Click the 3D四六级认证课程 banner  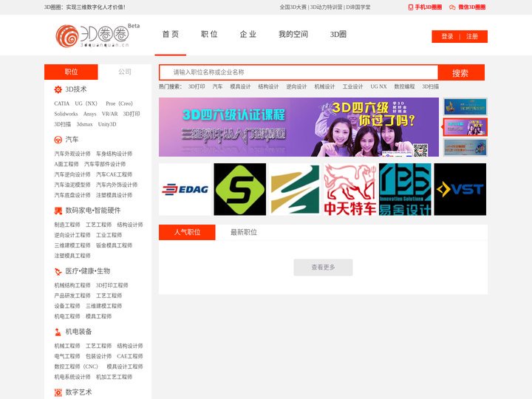coord(299,127)
